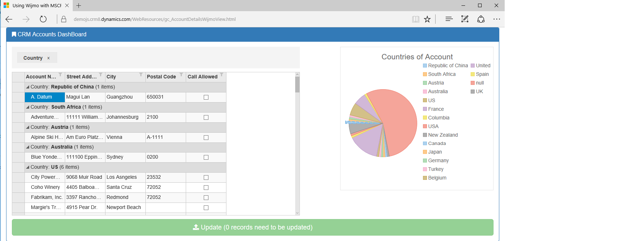Select the A. Datum account cell
Viewport: 644px width, 241px height.
click(x=45, y=97)
